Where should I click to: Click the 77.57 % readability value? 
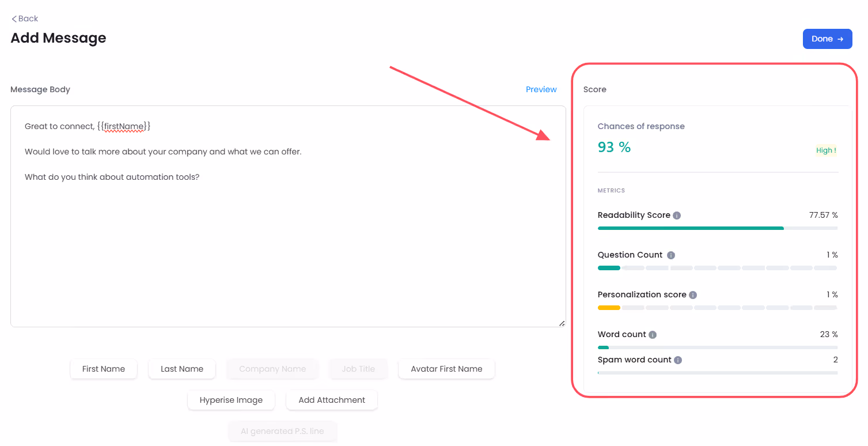[823, 215]
